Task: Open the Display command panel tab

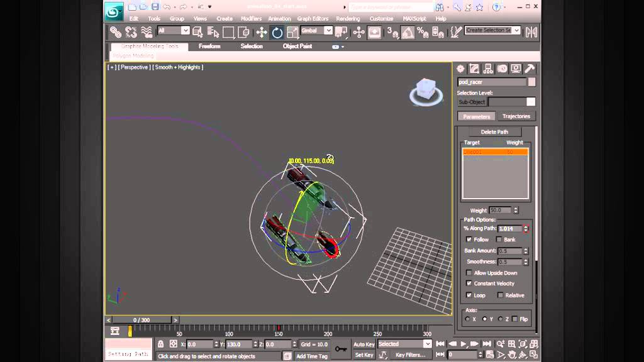Action: coord(516,69)
